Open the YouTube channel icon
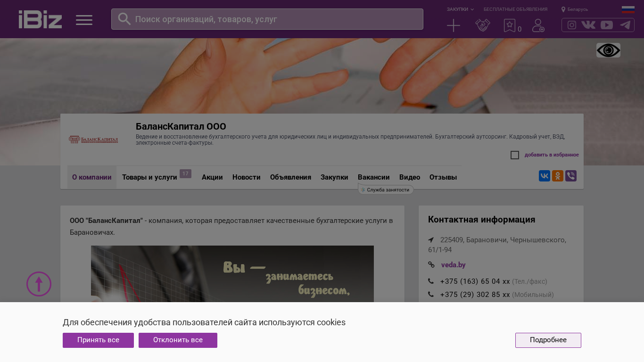Viewport: 644px width, 362px height. click(607, 25)
